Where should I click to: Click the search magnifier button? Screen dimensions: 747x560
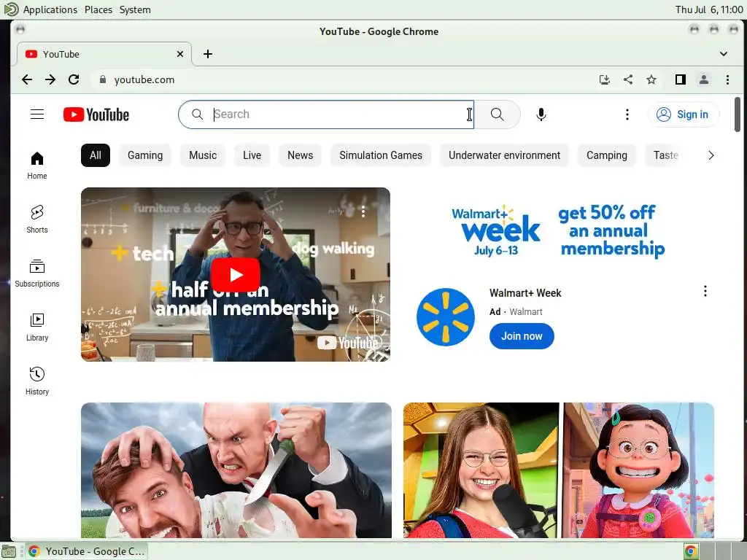[x=497, y=114]
